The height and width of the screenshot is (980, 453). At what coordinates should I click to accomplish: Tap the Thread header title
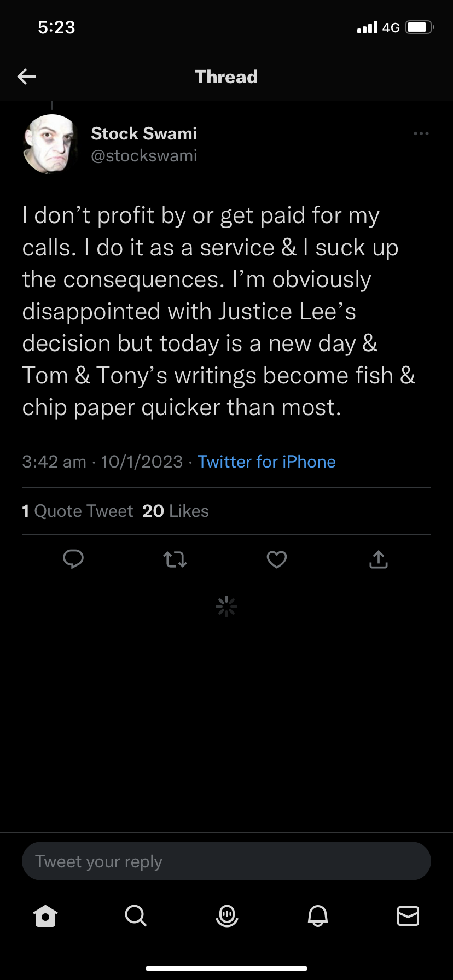[x=226, y=77]
